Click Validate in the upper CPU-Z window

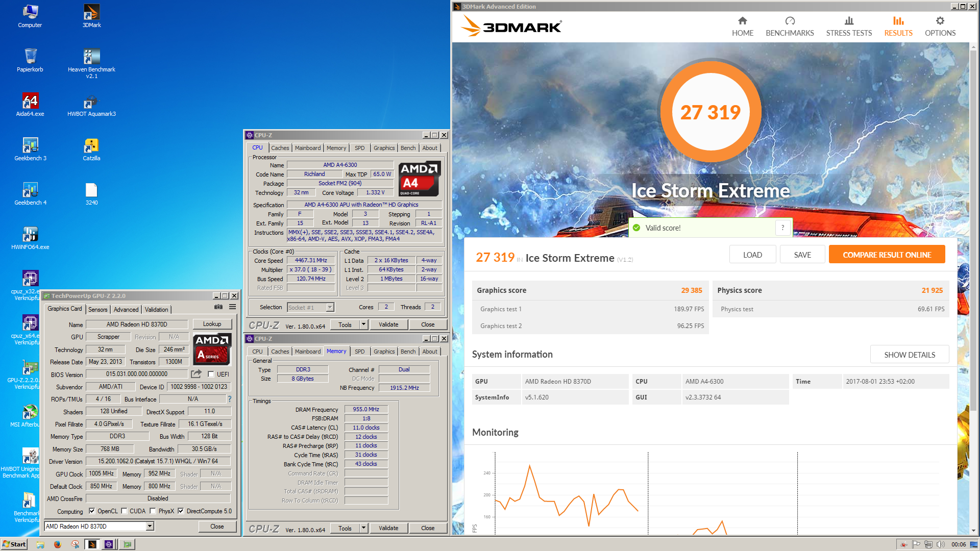click(x=388, y=324)
